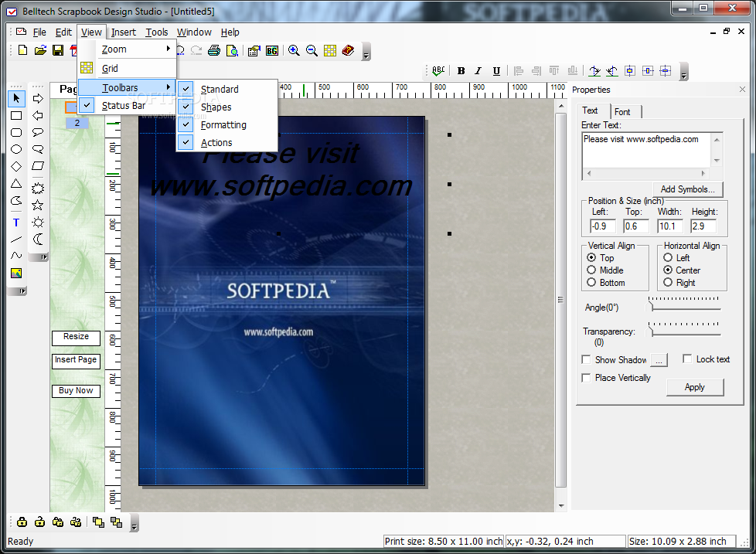The image size is (756, 554).
Task: Select the crescent moon shape tool
Action: coord(38,239)
